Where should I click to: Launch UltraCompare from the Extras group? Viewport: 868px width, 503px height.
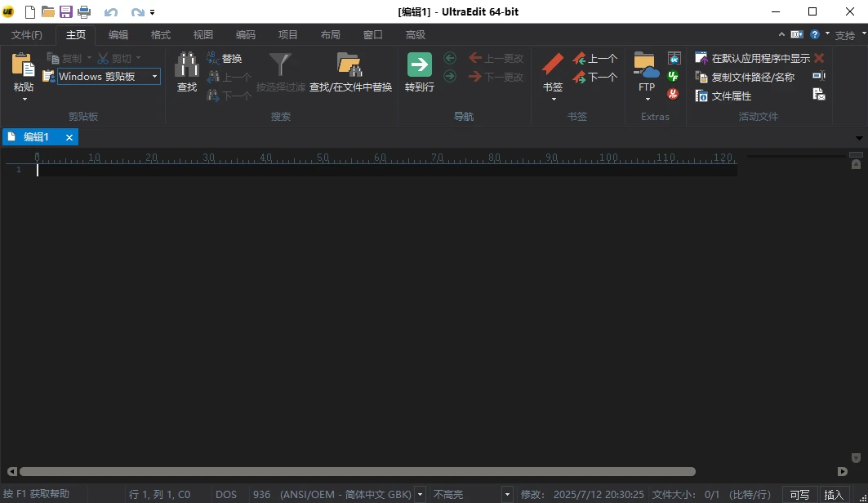click(673, 58)
